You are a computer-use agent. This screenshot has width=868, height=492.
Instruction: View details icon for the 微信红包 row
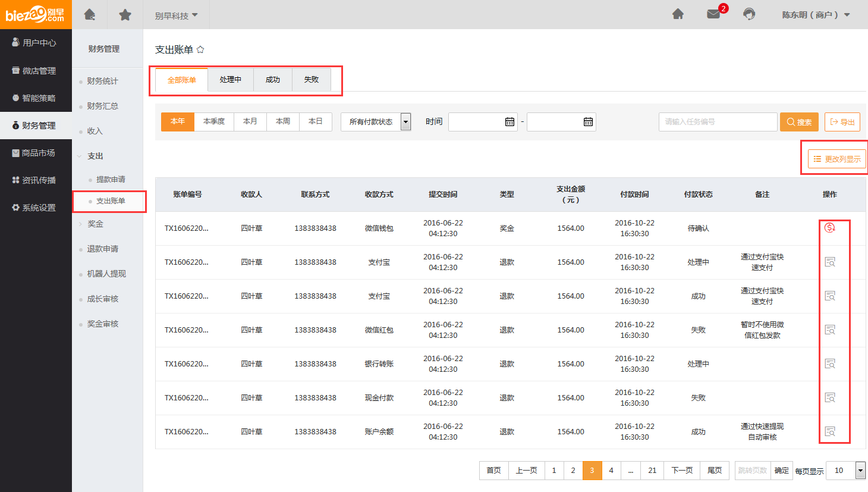tap(830, 330)
